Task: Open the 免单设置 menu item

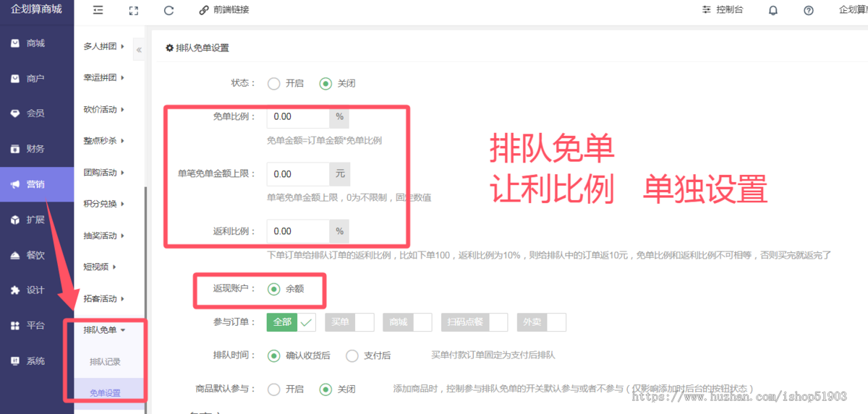Action: [105, 393]
